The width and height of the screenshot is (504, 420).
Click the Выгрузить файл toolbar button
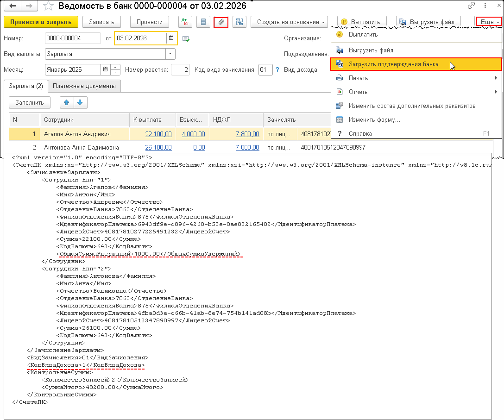click(x=428, y=22)
